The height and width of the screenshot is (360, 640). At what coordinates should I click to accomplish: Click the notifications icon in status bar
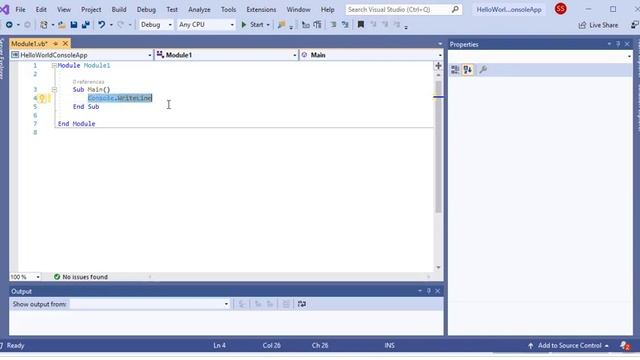(625, 346)
